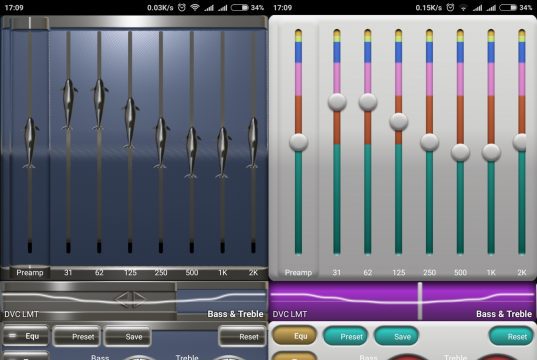Click the left-right arrows on frequency curve bar
Image resolution: width=537 pixels, height=360 pixels.
point(130,299)
